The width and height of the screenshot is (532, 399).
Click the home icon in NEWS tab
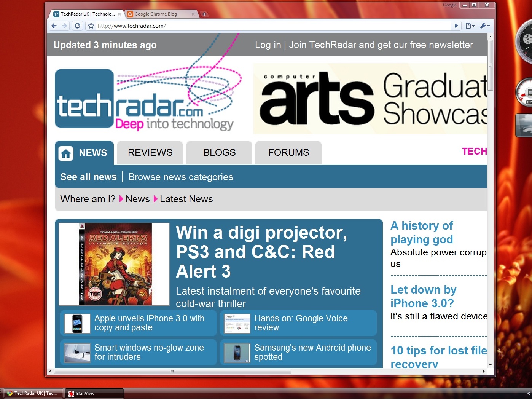66,153
